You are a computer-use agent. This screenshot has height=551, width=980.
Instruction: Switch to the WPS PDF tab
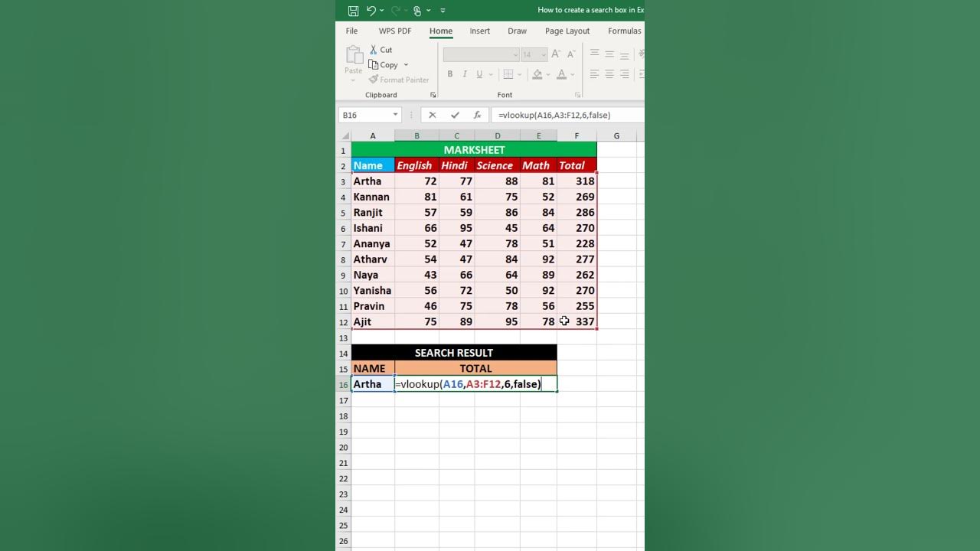395,31
